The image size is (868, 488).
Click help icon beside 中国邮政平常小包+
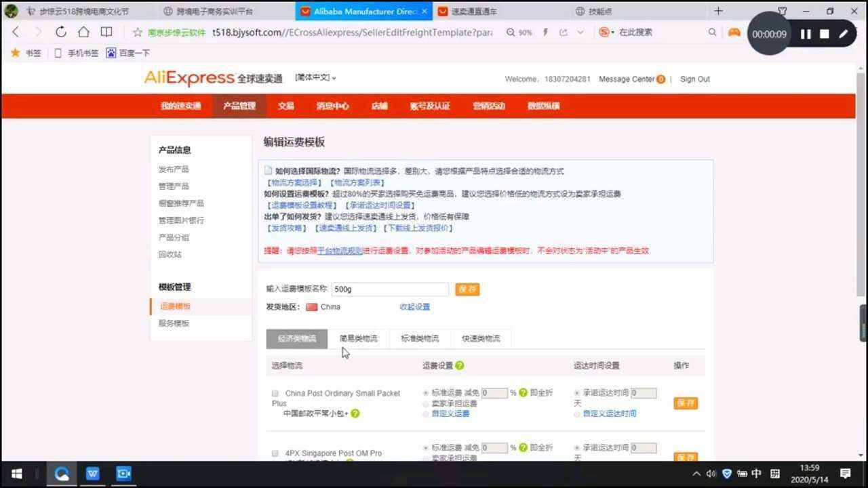pos(355,413)
